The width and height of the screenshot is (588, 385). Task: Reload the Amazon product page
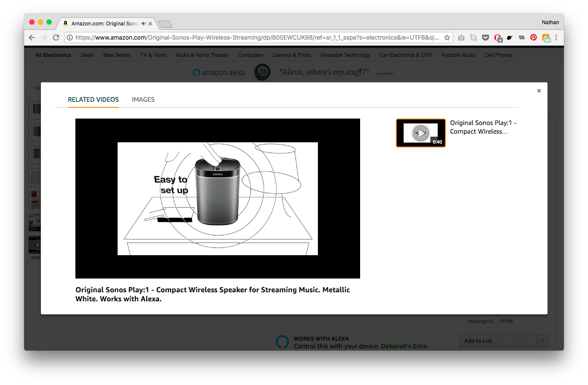coord(56,38)
